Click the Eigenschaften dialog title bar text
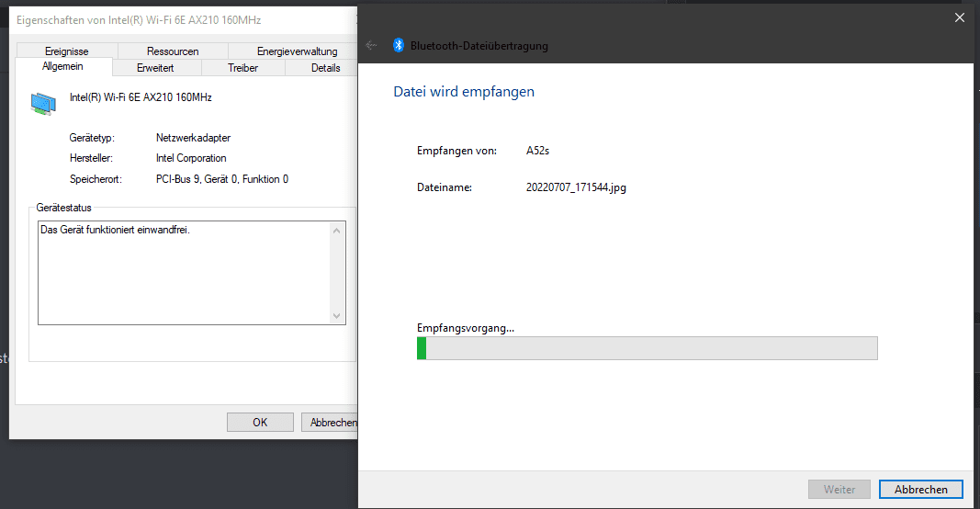 point(139,20)
